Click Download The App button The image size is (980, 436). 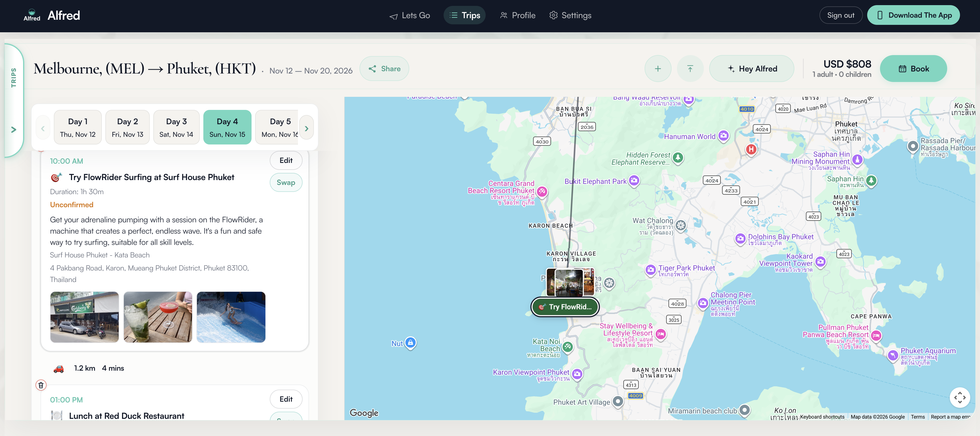coord(913,15)
